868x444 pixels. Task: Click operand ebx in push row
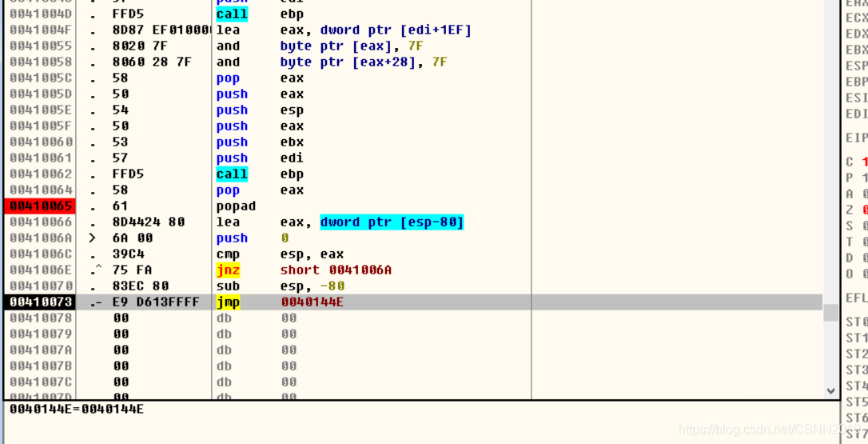(x=292, y=142)
